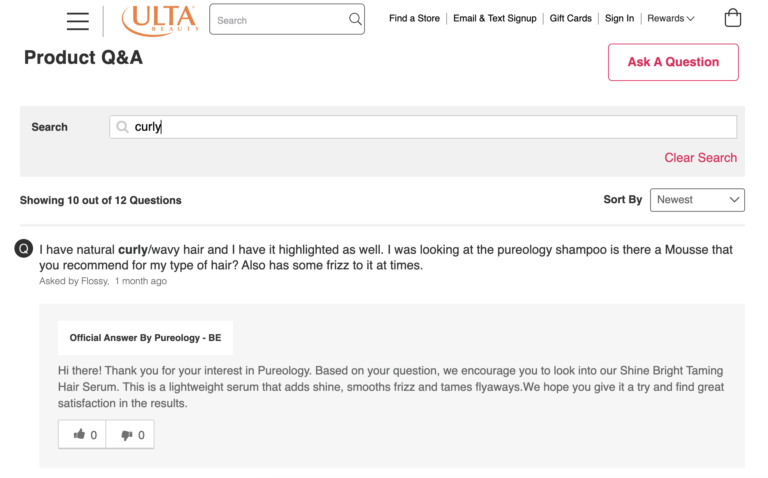Click the Sign In link
This screenshot has width=768, height=478.
click(619, 18)
